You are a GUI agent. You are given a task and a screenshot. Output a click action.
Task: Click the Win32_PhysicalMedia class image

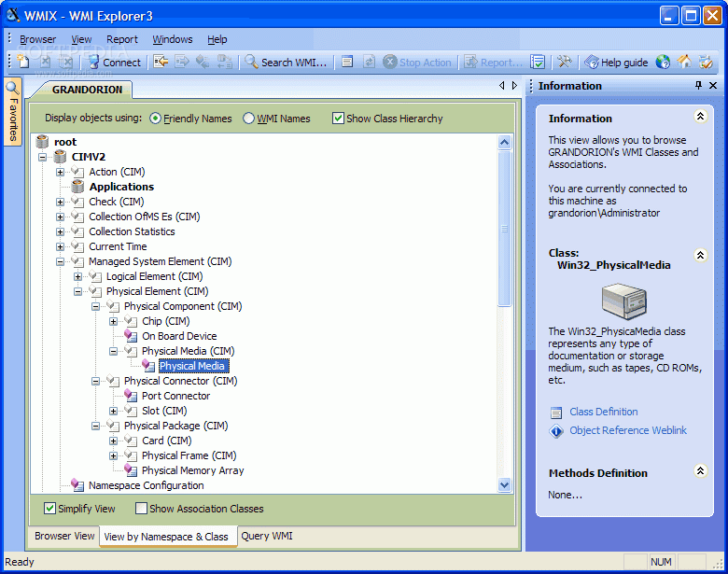tap(624, 301)
